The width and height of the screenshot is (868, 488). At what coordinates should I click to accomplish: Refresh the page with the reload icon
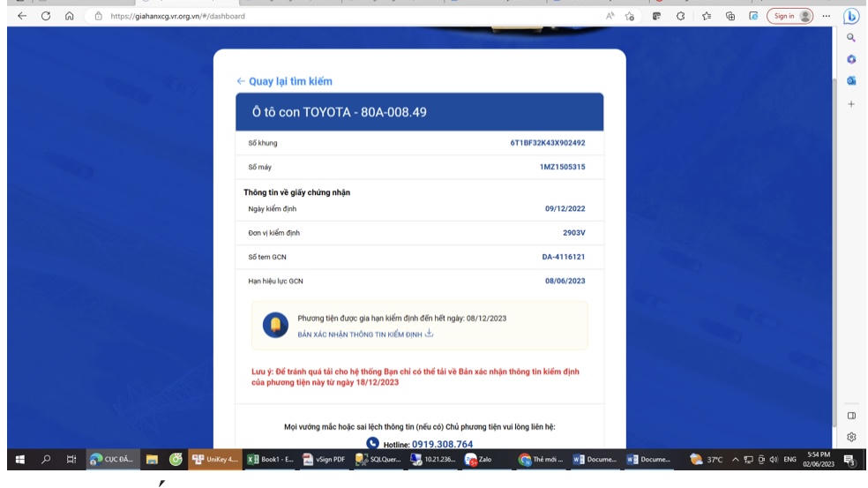pos(46,16)
